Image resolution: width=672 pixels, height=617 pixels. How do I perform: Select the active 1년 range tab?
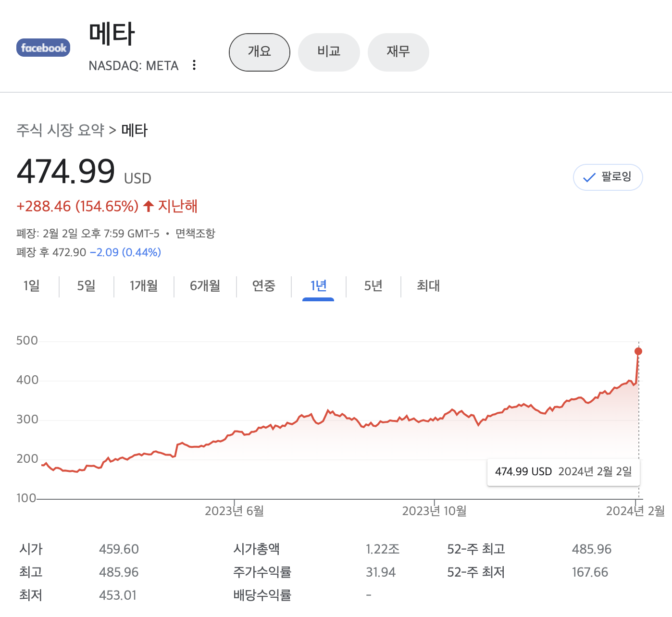tap(318, 286)
